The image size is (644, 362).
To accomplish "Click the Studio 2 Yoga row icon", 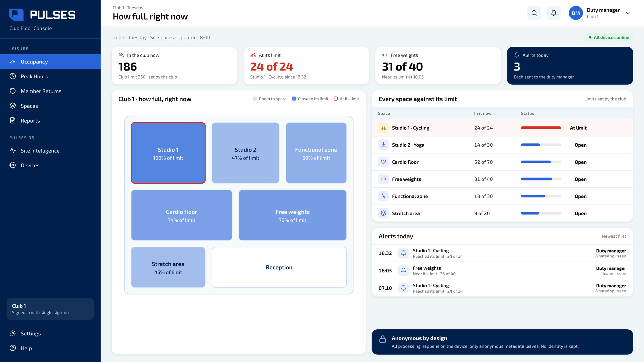I will [383, 145].
